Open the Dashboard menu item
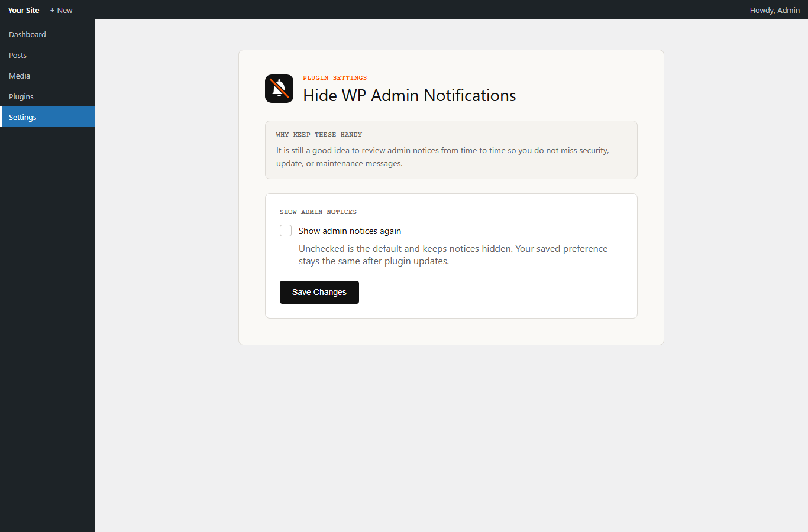The image size is (808, 532). point(47,34)
